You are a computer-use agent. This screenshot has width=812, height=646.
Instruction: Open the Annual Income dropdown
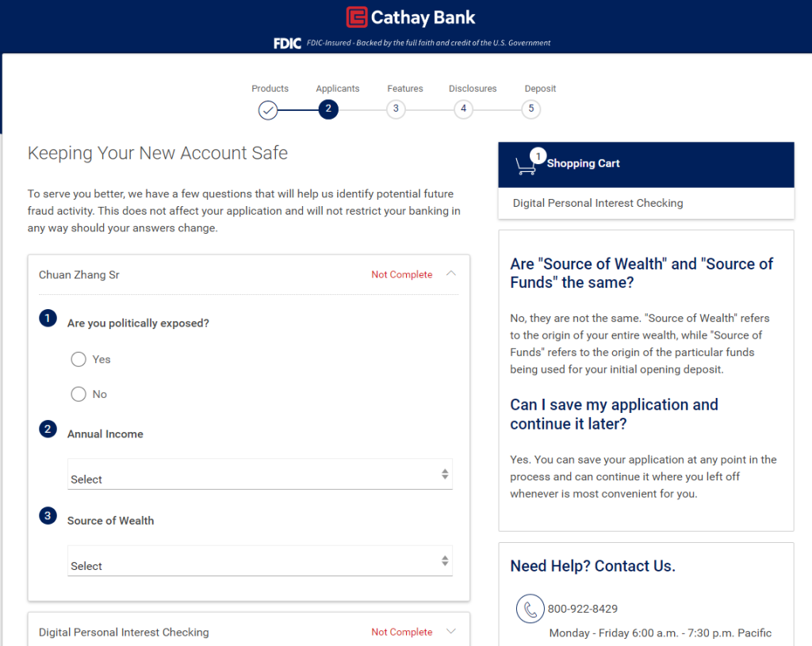pyautogui.click(x=259, y=475)
